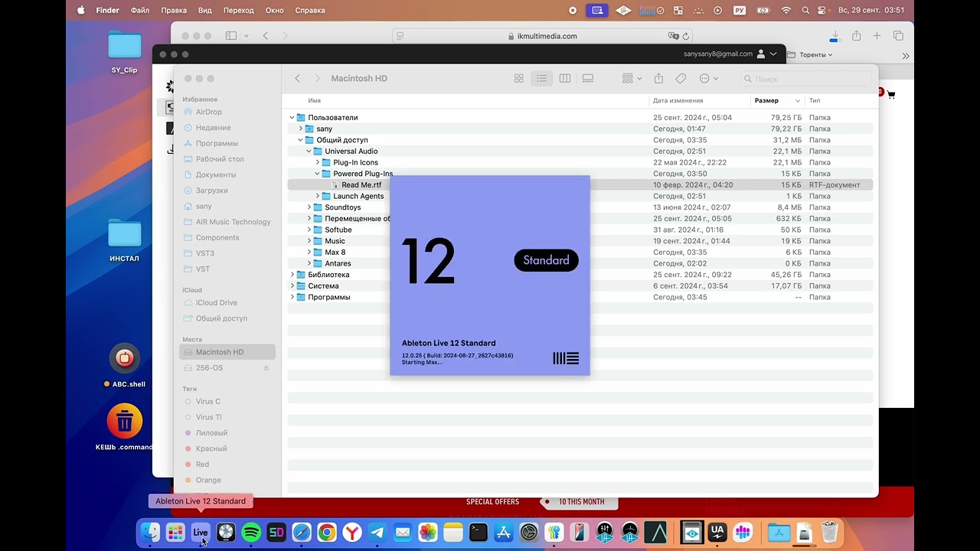Expand the Antares folder
Image resolution: width=980 pixels, height=551 pixels.
pyautogui.click(x=309, y=263)
